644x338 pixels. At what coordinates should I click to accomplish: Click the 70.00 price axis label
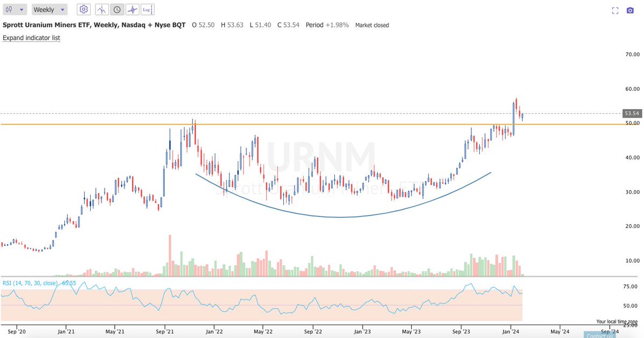pos(632,54)
